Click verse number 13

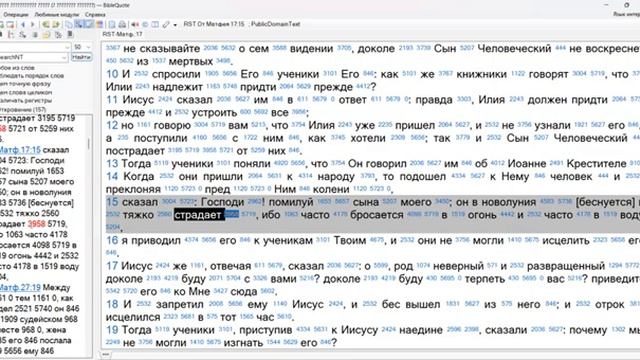(112, 164)
